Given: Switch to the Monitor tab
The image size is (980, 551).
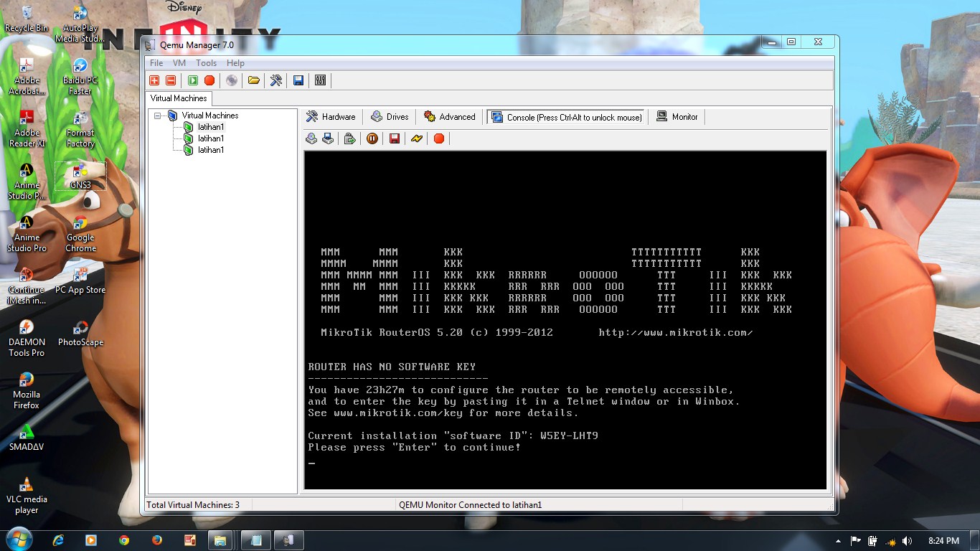Looking at the screenshot, I should 677,117.
